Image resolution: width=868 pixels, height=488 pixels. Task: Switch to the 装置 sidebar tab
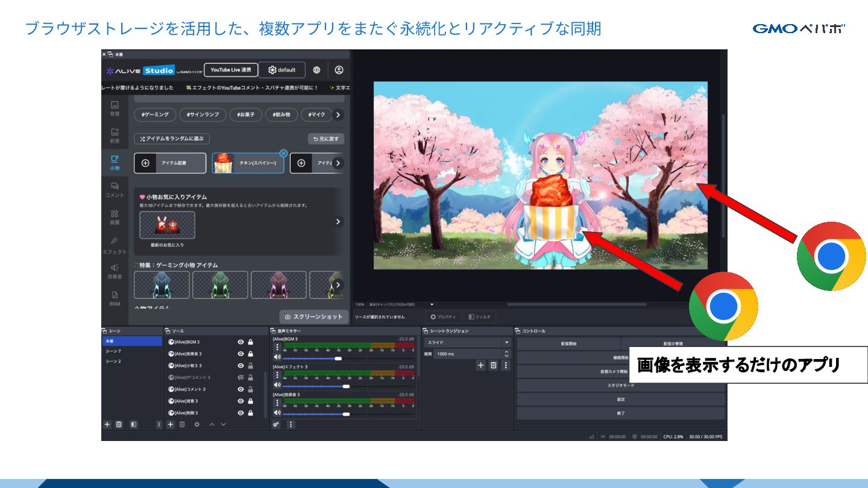tap(115, 217)
